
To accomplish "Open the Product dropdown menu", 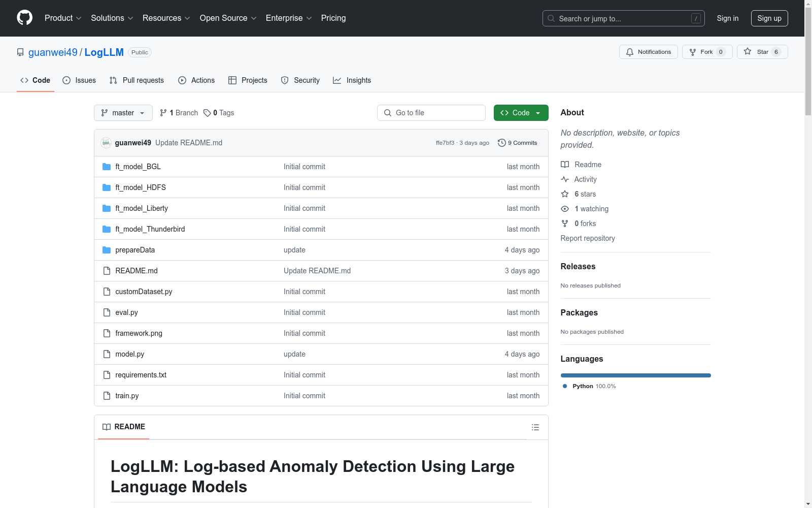I will point(63,18).
